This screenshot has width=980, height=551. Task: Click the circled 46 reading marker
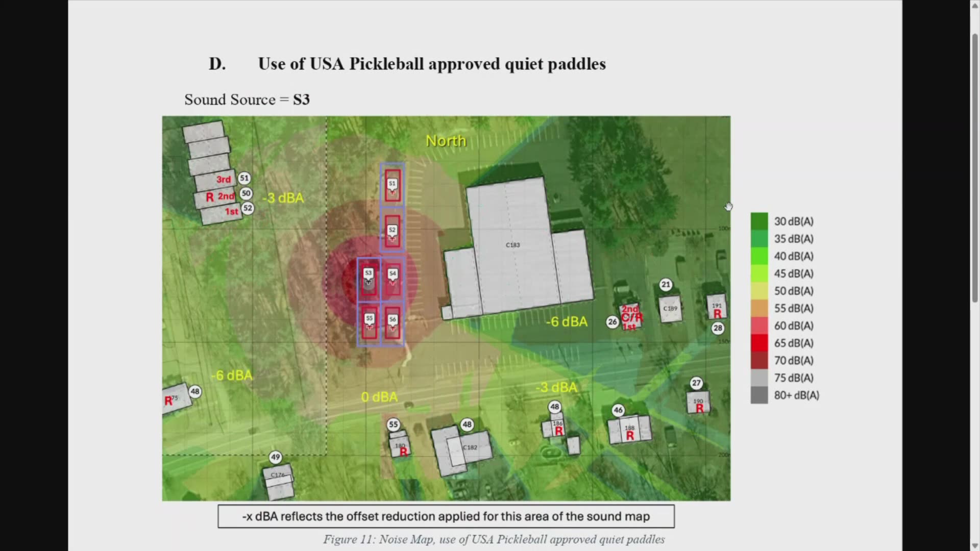(x=618, y=410)
